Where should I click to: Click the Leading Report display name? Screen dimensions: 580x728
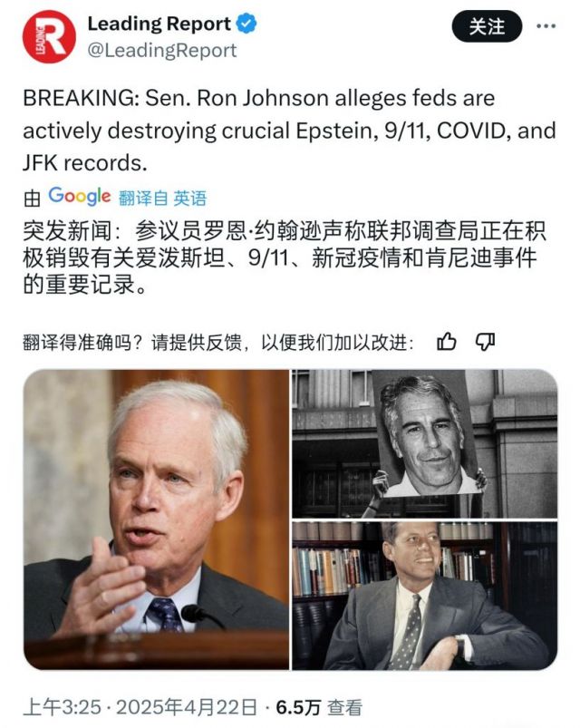tap(159, 24)
